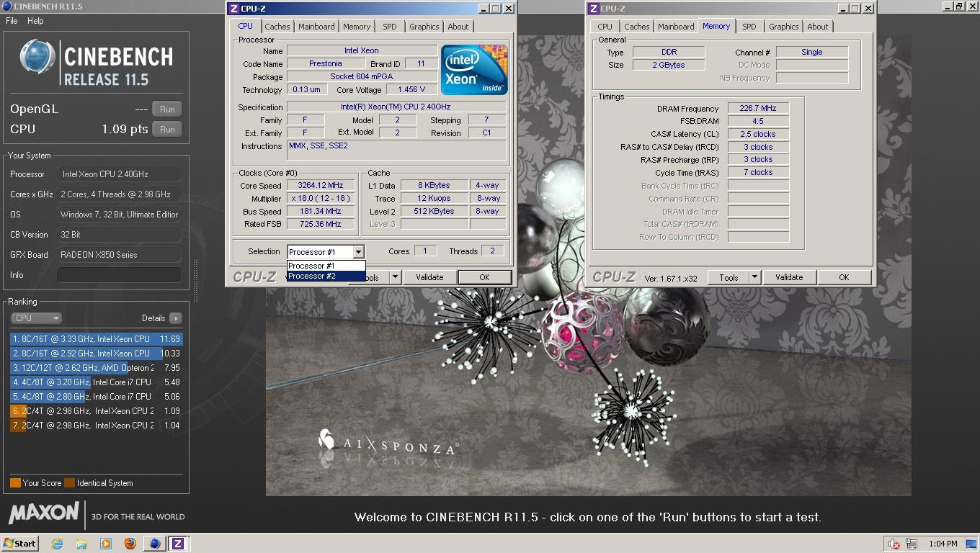Click the CPU-Z title icon of the Memory window
980x553 pixels.
pyautogui.click(x=593, y=9)
